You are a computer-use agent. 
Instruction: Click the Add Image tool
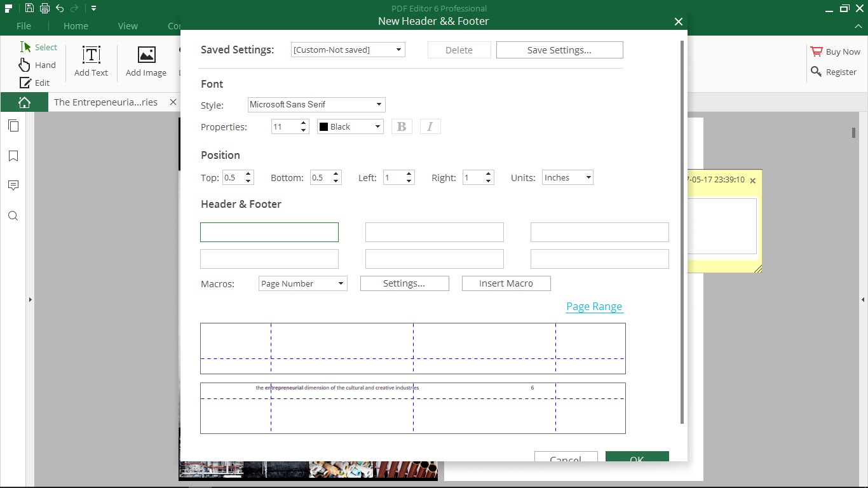point(146,61)
